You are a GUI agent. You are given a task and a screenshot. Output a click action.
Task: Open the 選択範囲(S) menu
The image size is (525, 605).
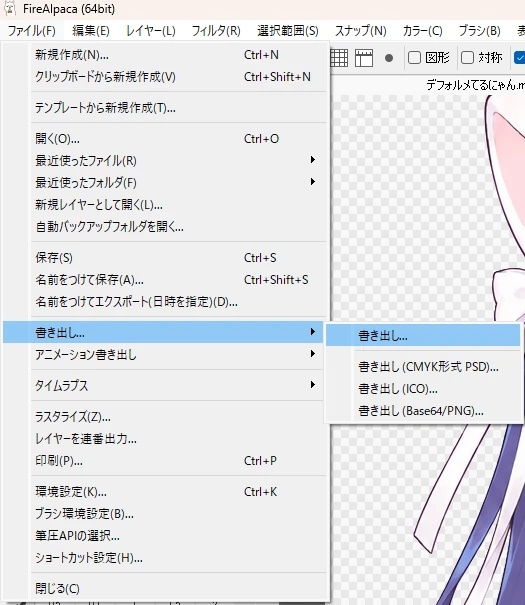288,30
